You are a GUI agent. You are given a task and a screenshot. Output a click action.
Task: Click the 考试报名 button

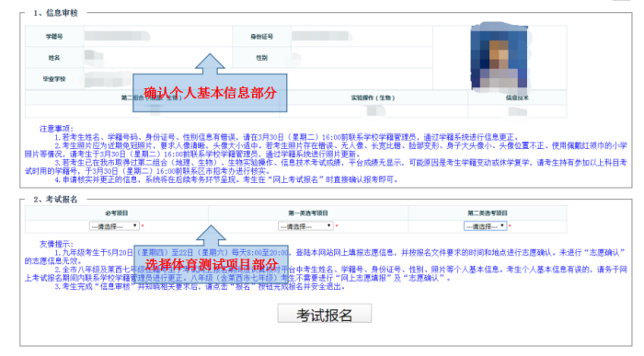coord(325,314)
